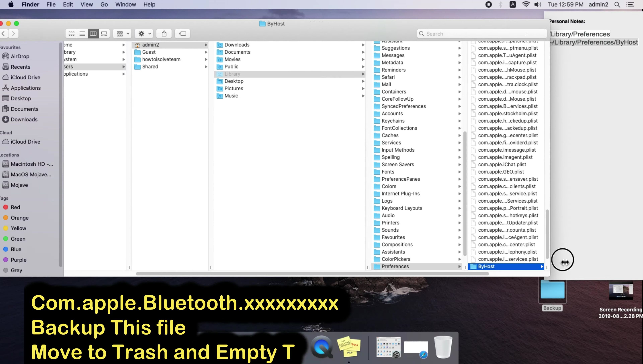The image size is (643, 364).
Task: Open the Go menu
Action: pos(104,5)
